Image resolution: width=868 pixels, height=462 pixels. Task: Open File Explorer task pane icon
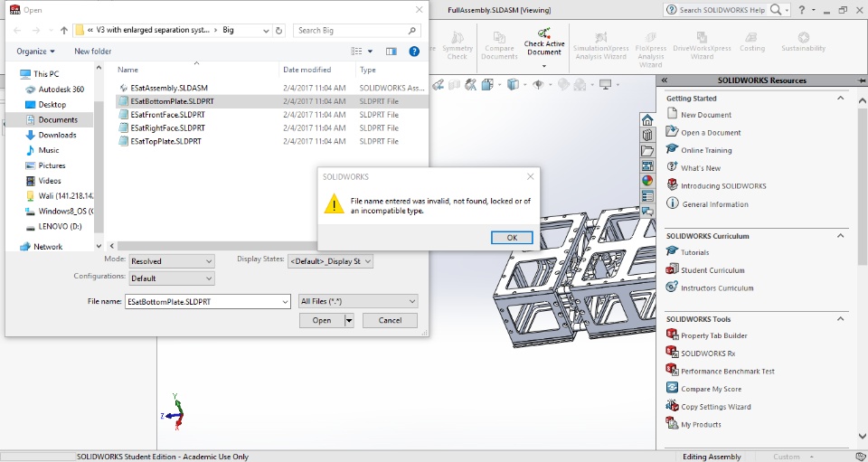[646, 150]
